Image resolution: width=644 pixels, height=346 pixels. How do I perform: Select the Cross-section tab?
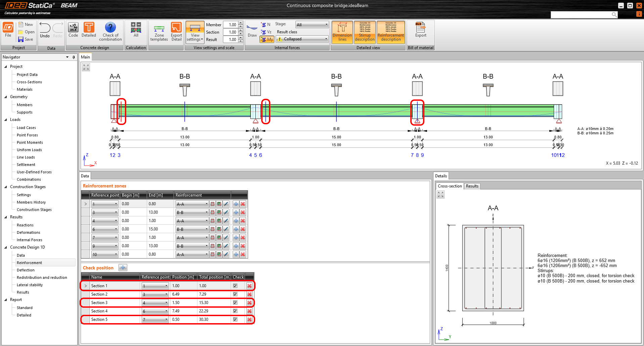[x=450, y=186]
